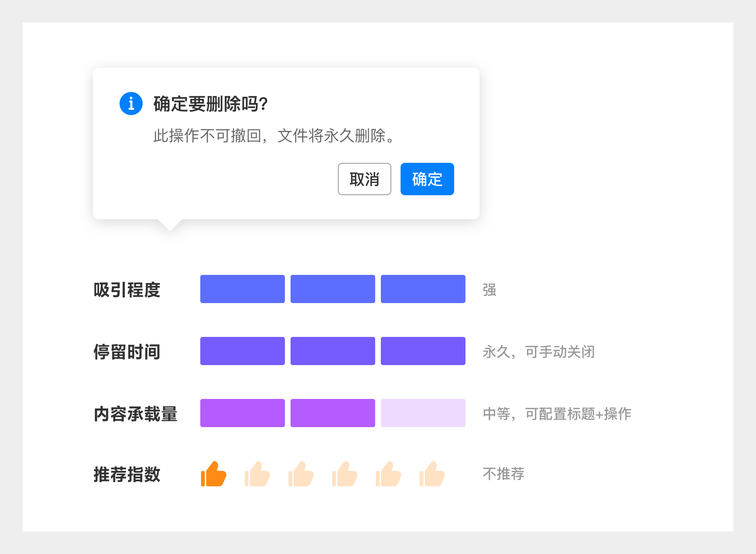Click the sixth thumbs-up rating icon
This screenshot has height=554, width=756.
[432, 474]
